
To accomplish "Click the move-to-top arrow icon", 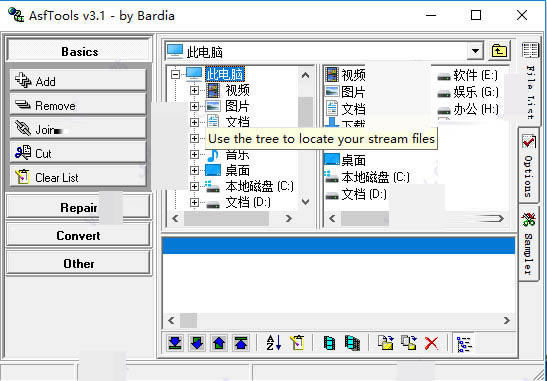I will pyautogui.click(x=241, y=343).
